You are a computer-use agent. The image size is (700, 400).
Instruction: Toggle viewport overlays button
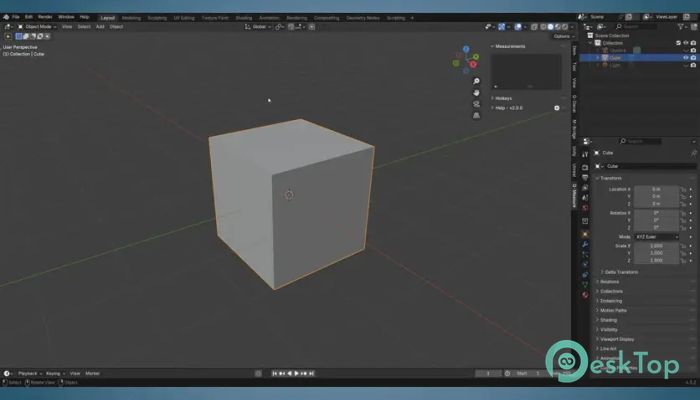pyautogui.click(x=518, y=27)
